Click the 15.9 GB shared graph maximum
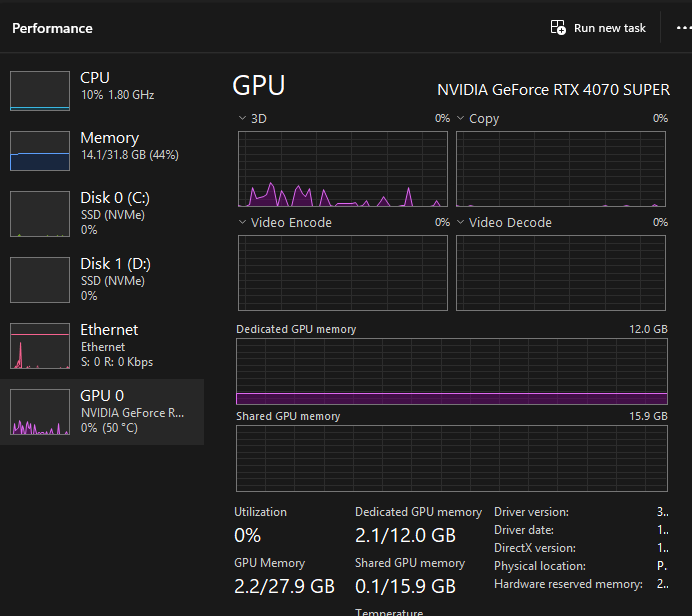The image size is (692, 616). click(x=648, y=416)
